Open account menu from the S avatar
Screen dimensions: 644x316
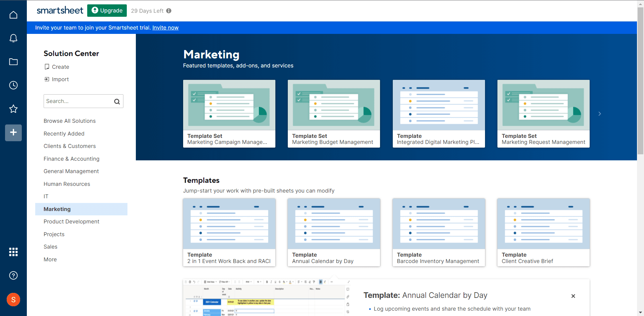coord(13,300)
